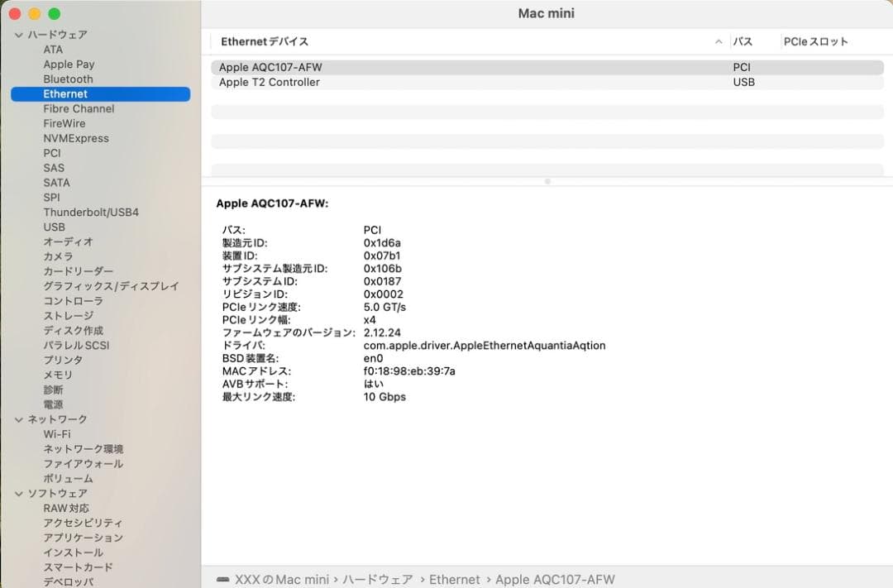Select SAS in sidebar

(54, 168)
